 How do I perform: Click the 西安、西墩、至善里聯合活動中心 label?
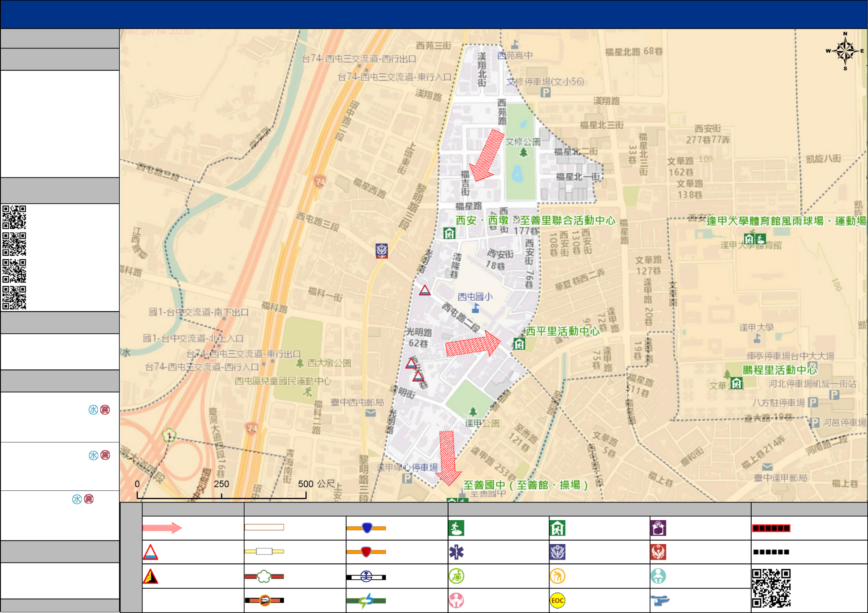[x=535, y=220]
